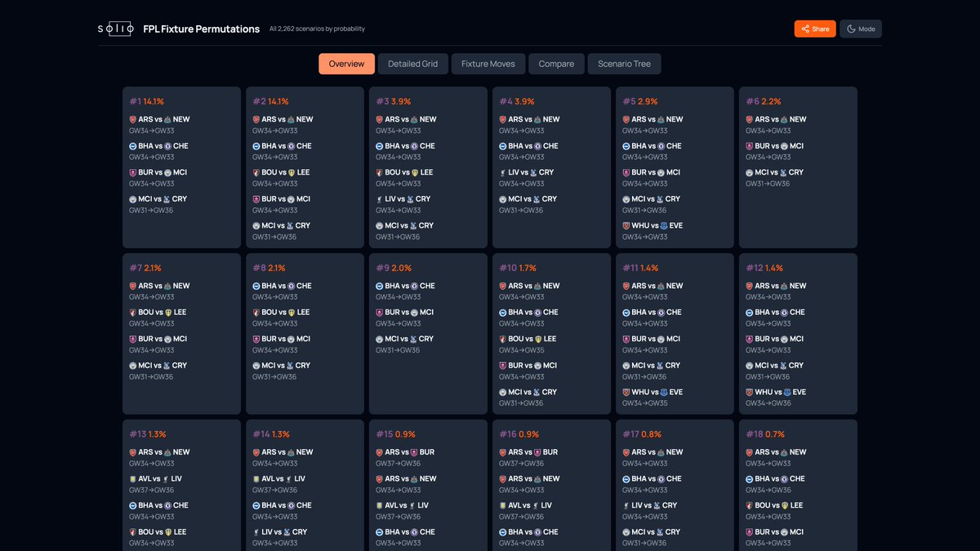Click Everton crest in scenario #11
The height and width of the screenshot is (551, 980).
click(662, 392)
